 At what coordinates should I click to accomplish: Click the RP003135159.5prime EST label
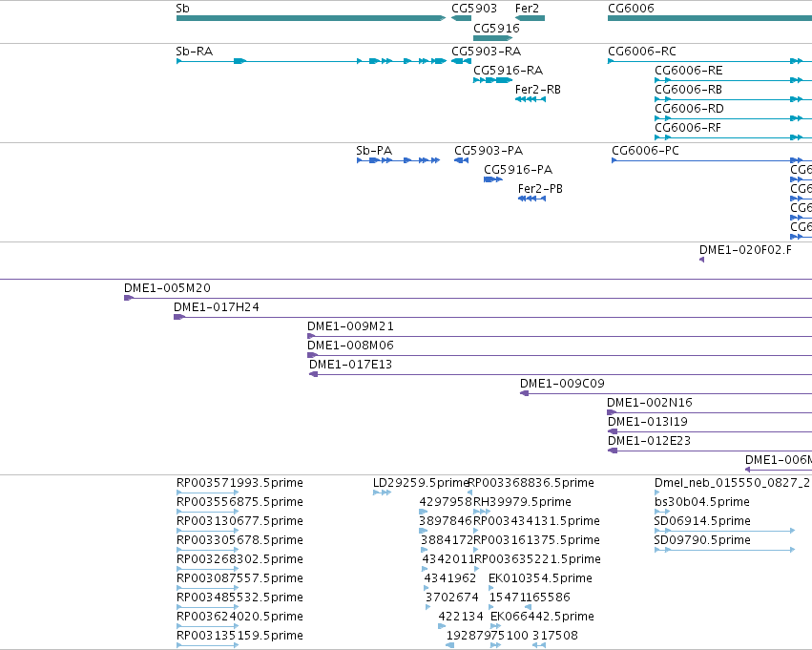pyautogui.click(x=239, y=637)
